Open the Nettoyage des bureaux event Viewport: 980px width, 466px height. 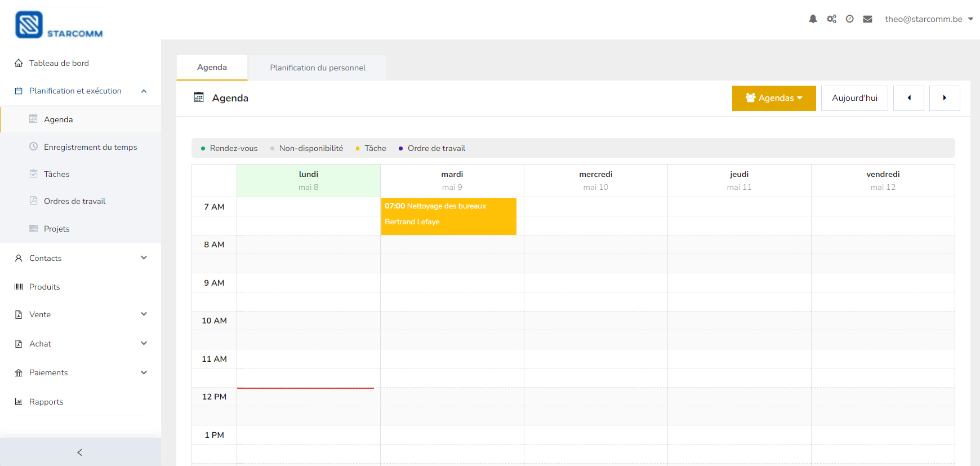pyautogui.click(x=448, y=215)
